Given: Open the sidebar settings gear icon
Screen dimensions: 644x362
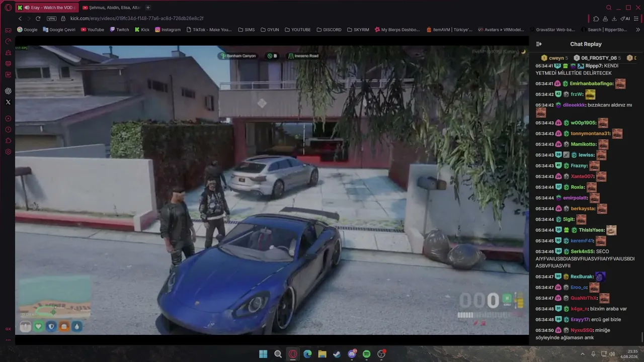Looking at the screenshot, I should pos(8,152).
